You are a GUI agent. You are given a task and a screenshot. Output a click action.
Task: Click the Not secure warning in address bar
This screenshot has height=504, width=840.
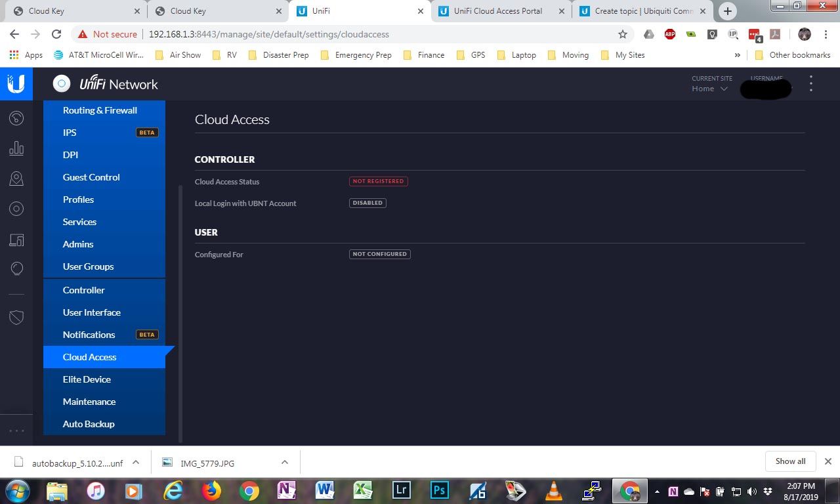click(108, 34)
